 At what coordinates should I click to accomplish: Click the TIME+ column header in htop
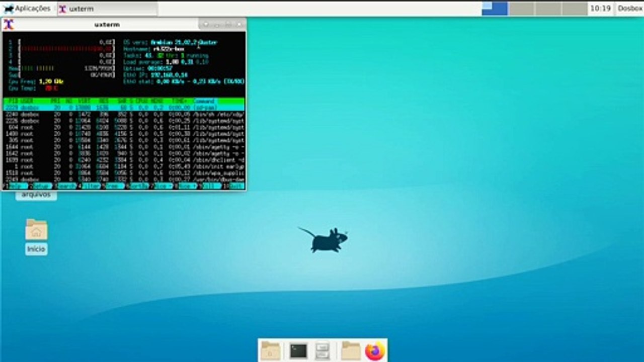180,101
